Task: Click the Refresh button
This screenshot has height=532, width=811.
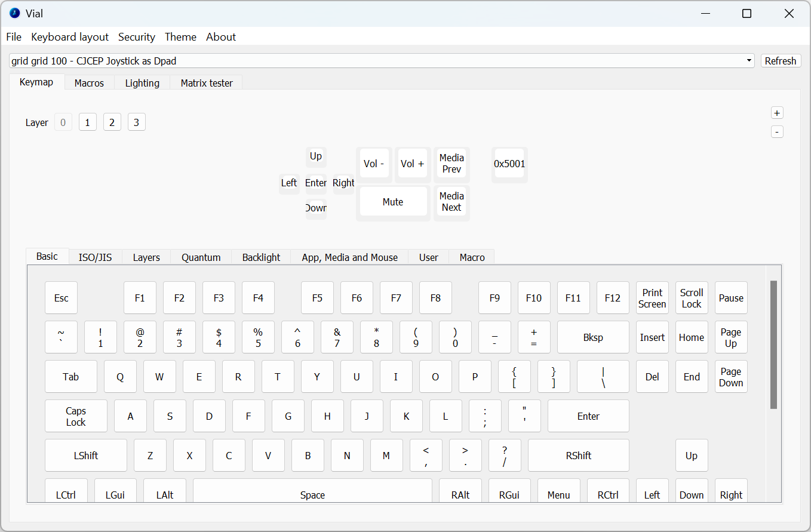Action: click(x=781, y=61)
